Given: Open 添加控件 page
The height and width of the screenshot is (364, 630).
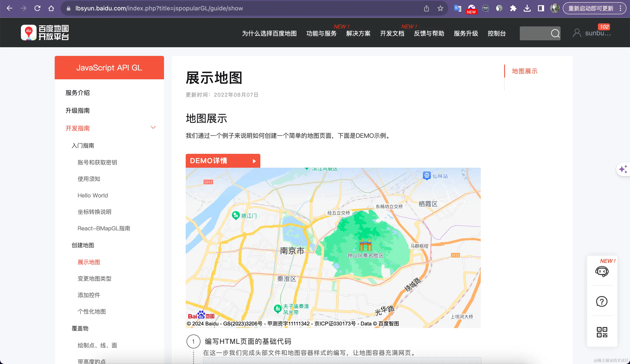Looking at the screenshot, I should pyautogui.click(x=89, y=295).
